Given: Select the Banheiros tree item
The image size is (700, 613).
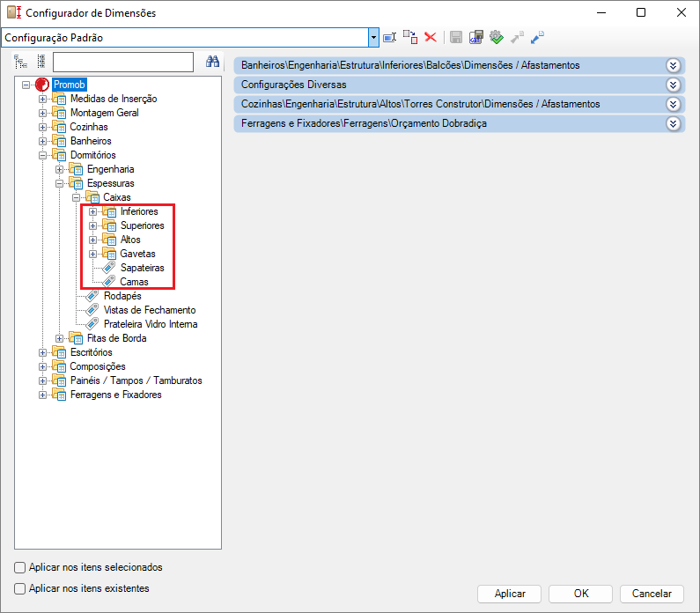Looking at the screenshot, I should [x=91, y=141].
